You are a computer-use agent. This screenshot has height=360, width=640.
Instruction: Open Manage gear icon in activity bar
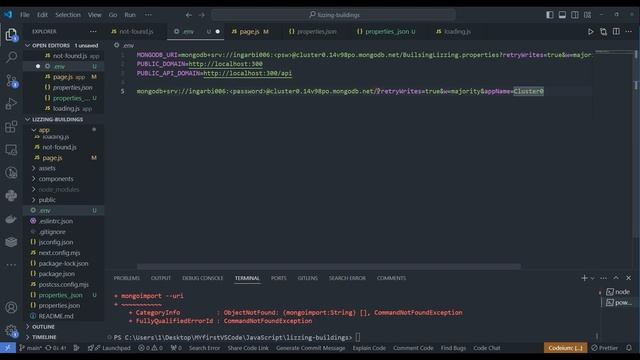pos(11,330)
